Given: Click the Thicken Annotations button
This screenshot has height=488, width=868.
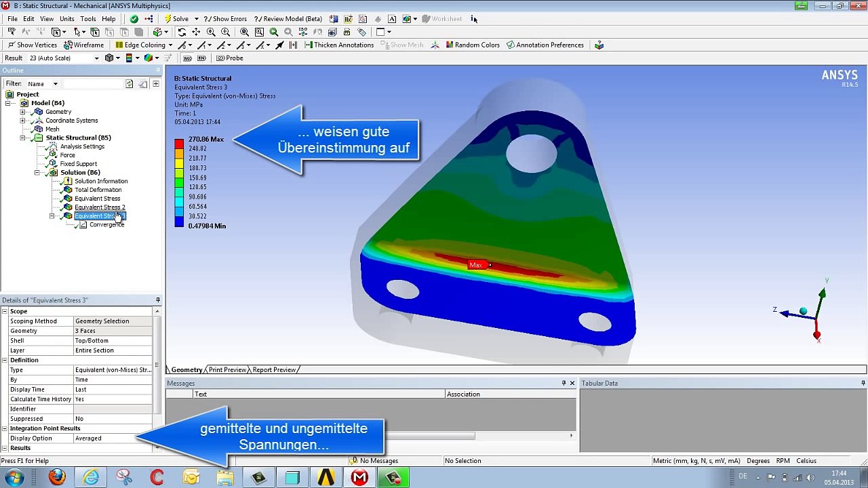Looking at the screenshot, I should pos(338,45).
